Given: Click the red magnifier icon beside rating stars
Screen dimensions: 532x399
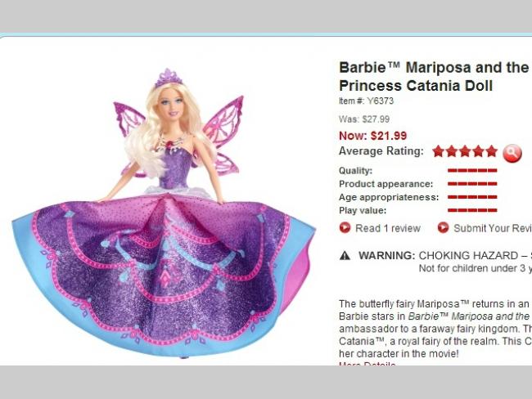Looking at the screenshot, I should click(x=512, y=153).
